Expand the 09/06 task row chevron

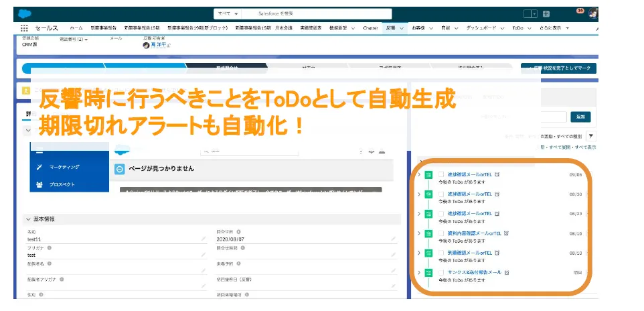[419, 174]
